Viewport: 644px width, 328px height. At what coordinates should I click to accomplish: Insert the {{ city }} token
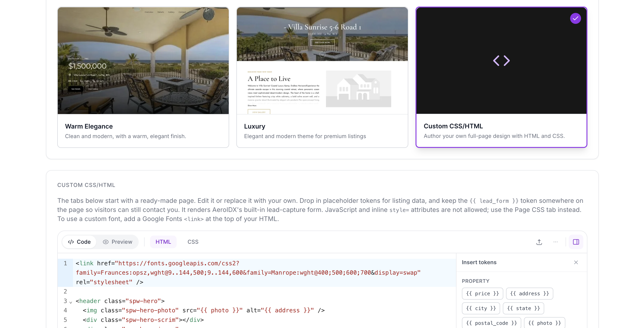[481, 308]
